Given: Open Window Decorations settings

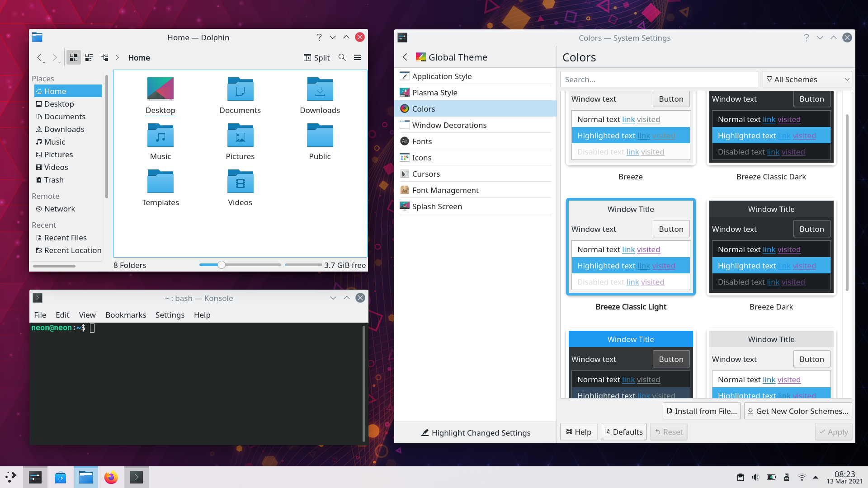Looking at the screenshot, I should pos(475,125).
